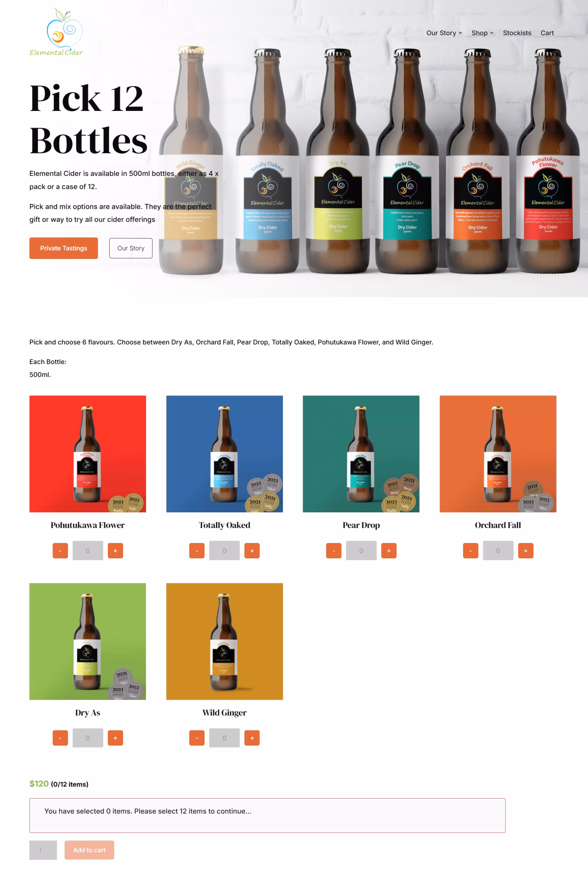Increase Orchard Fall quantity with plus

point(525,550)
